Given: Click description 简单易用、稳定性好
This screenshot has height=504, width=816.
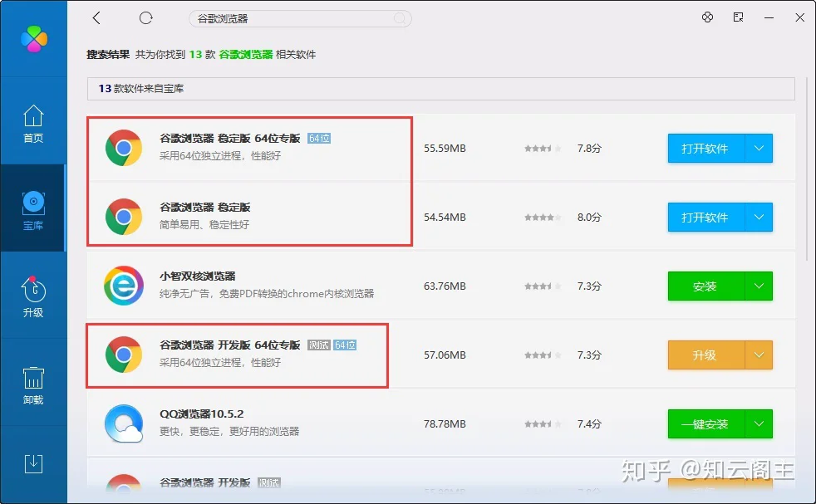Looking at the screenshot, I should [x=204, y=225].
